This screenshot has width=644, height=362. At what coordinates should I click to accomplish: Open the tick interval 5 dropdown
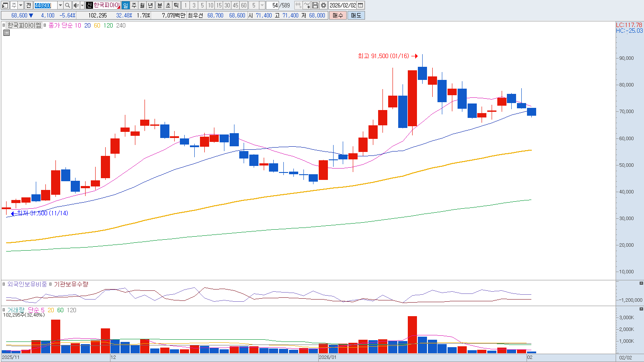[x=262, y=5]
